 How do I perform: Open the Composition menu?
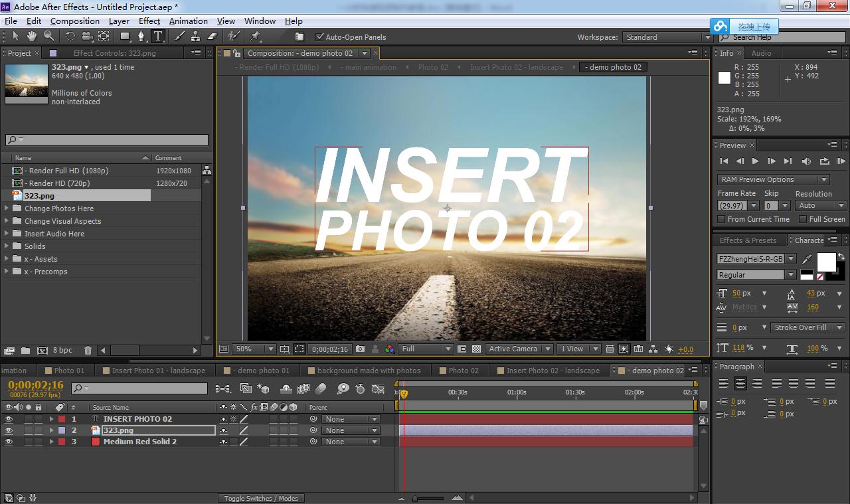[x=74, y=21]
